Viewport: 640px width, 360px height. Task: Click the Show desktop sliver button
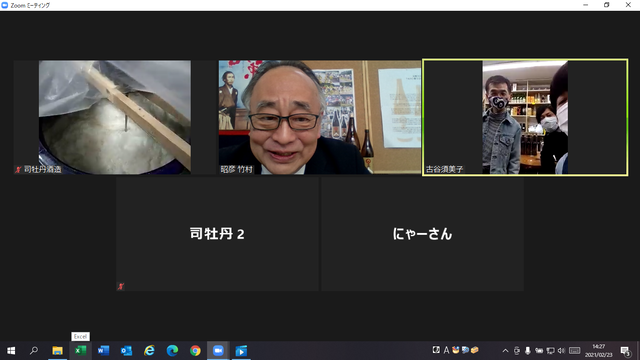tap(638, 351)
